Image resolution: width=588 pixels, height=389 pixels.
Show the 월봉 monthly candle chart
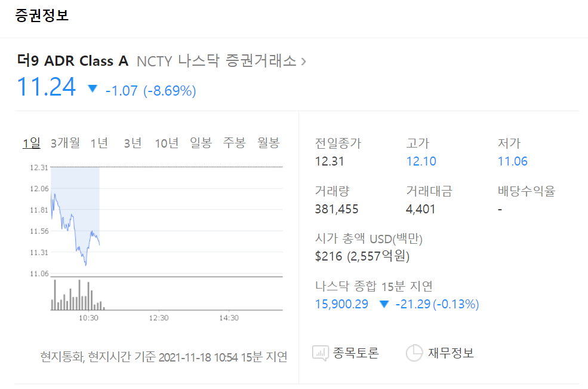click(269, 143)
